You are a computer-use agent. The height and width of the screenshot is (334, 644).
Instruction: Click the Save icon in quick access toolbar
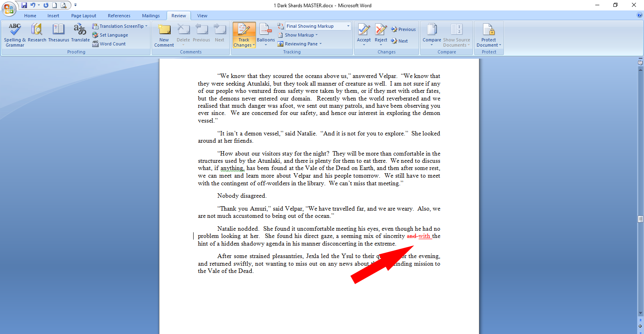tap(24, 5)
